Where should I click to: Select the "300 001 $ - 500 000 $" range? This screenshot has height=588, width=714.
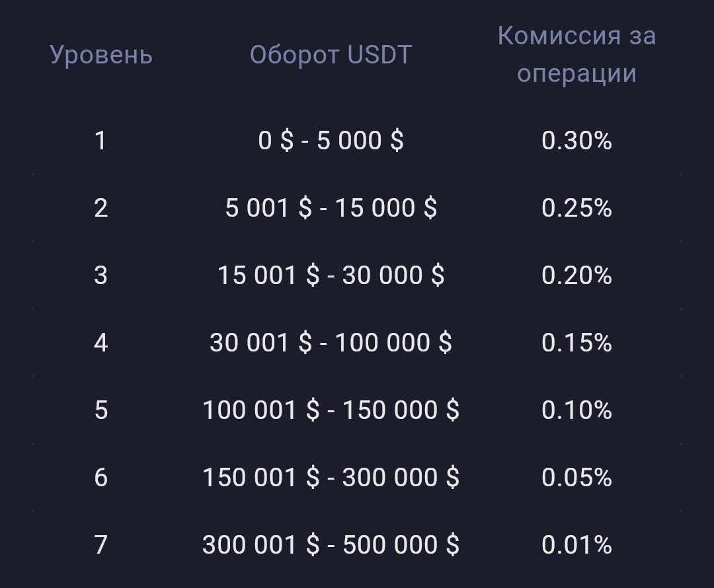point(331,545)
